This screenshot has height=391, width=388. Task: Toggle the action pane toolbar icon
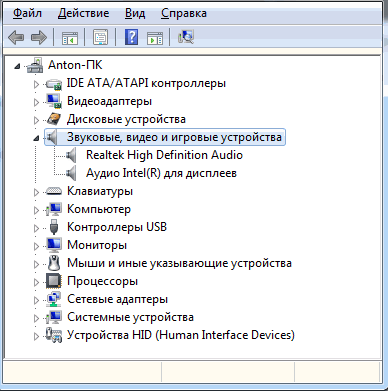pos(155,38)
